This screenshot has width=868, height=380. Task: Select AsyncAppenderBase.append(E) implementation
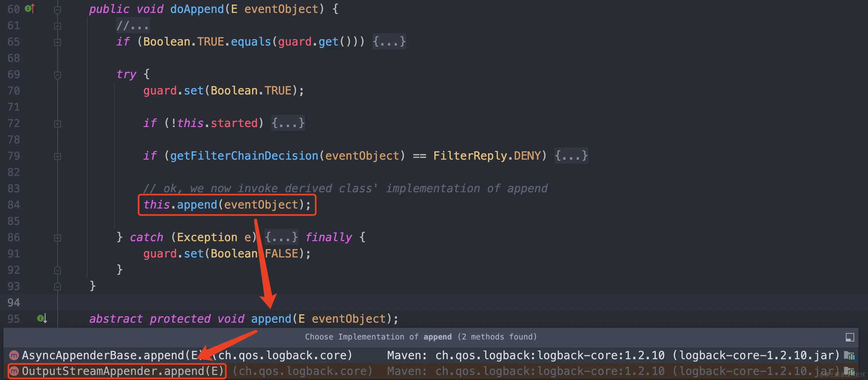(431, 355)
